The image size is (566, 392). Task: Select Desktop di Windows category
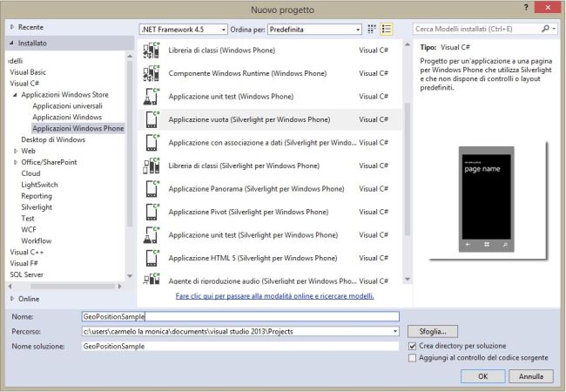[x=53, y=139]
